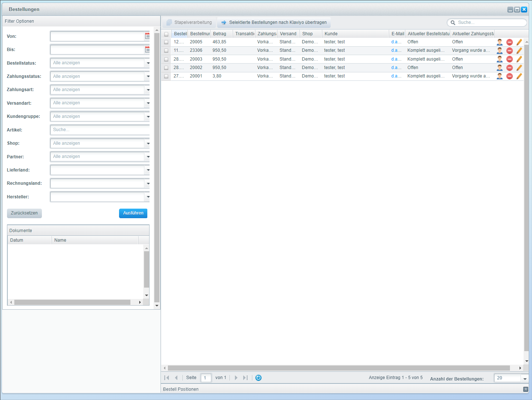
Task: Transfer selected orders to Klaviyo
Action: 274,22
